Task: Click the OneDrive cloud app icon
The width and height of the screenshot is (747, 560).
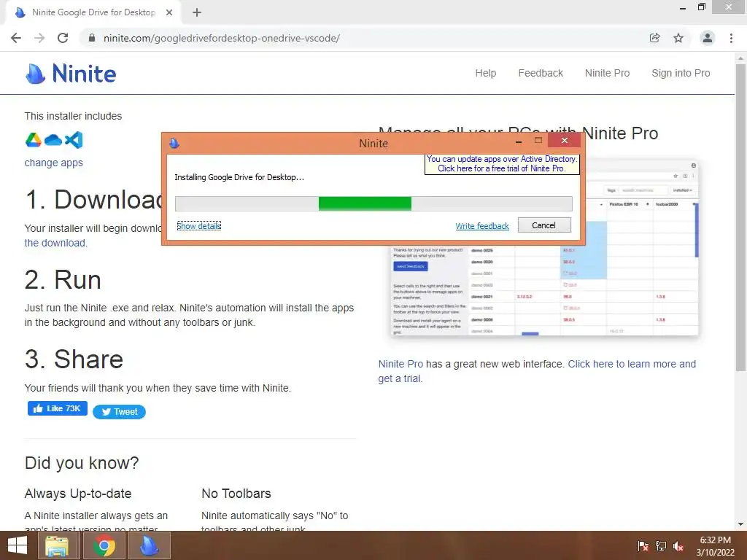Action: [53, 140]
